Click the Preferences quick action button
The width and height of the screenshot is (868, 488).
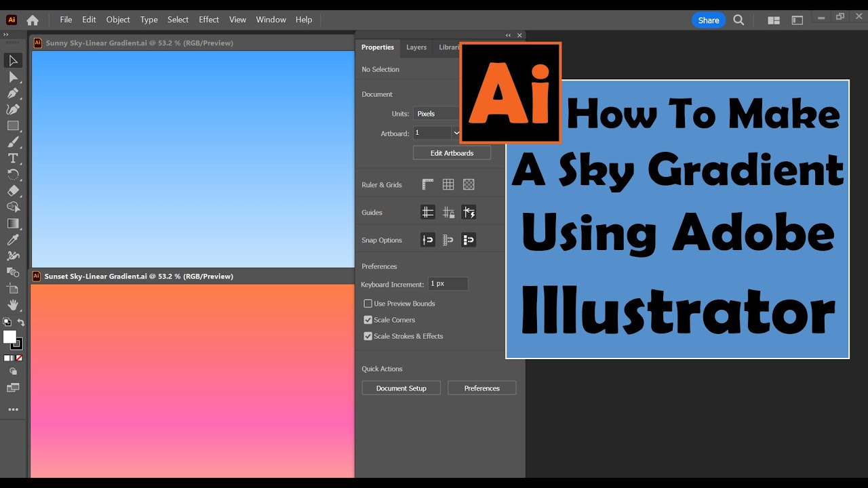pos(482,388)
